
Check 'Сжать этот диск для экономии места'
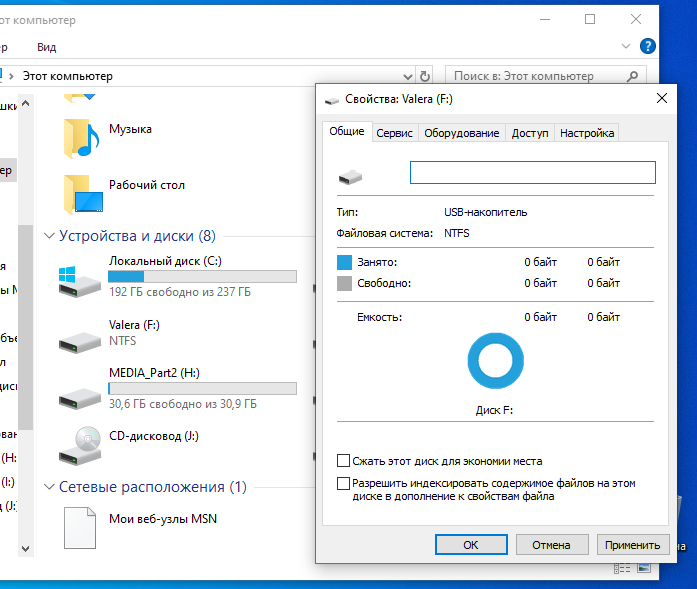click(343, 461)
